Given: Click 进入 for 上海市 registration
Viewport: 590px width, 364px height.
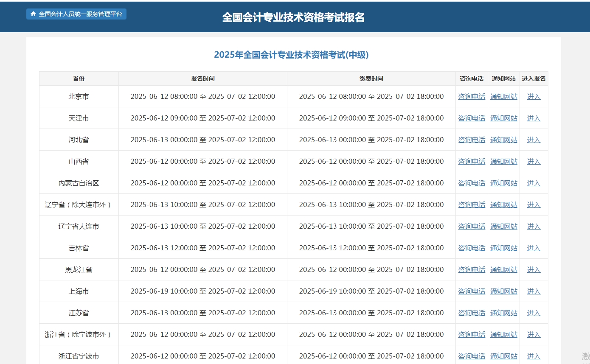Looking at the screenshot, I should [x=534, y=291].
